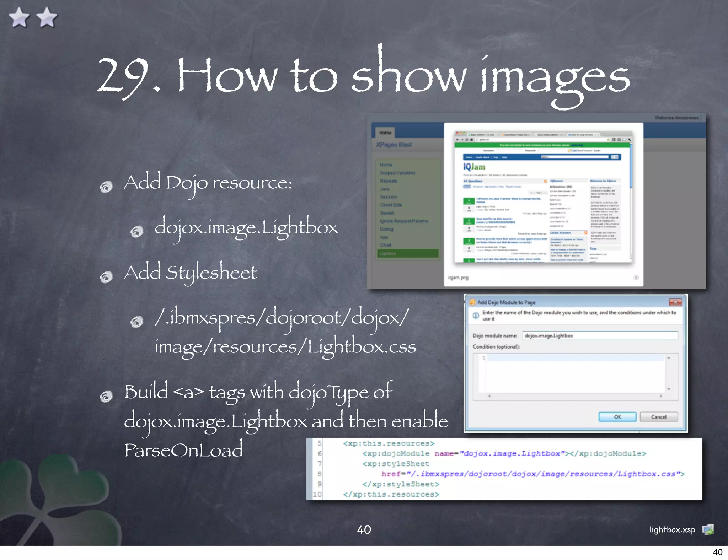Open the Client Side sidebar link
This screenshot has height=560, width=728.
(x=391, y=205)
